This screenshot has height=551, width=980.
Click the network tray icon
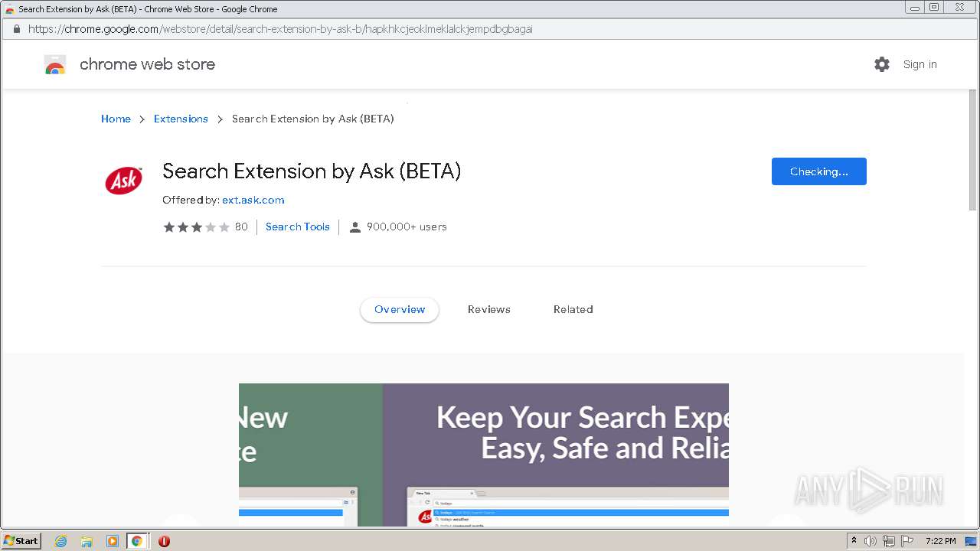[x=889, y=541]
